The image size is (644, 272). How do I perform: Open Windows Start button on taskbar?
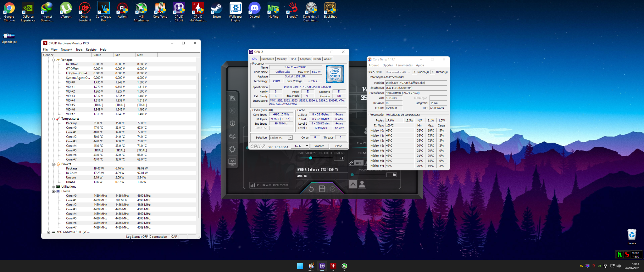[300, 266]
